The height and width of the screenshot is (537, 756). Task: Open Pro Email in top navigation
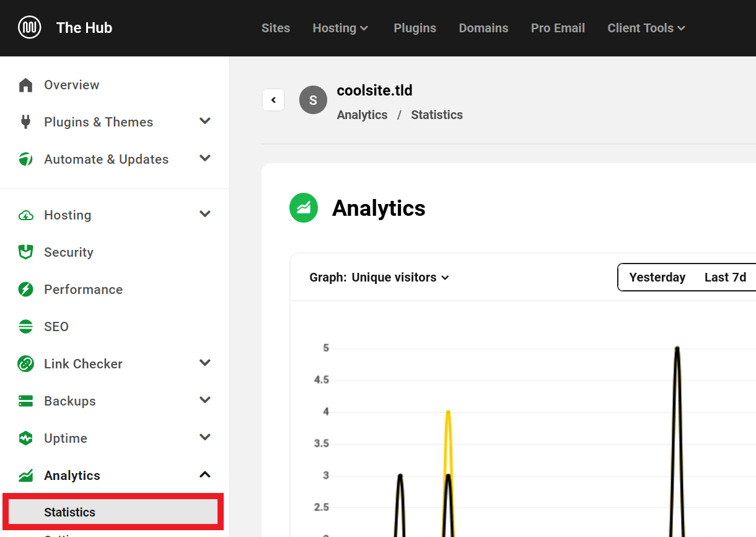tap(558, 28)
